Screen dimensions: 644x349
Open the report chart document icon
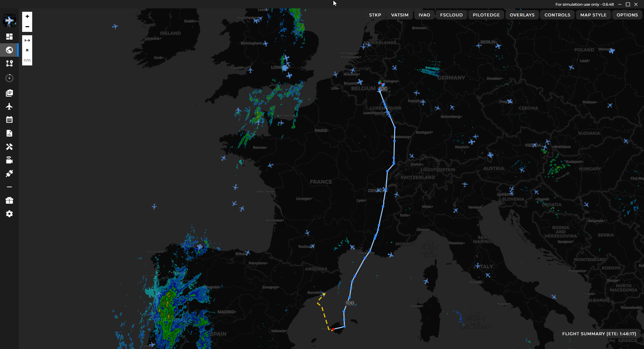pyautogui.click(x=9, y=133)
